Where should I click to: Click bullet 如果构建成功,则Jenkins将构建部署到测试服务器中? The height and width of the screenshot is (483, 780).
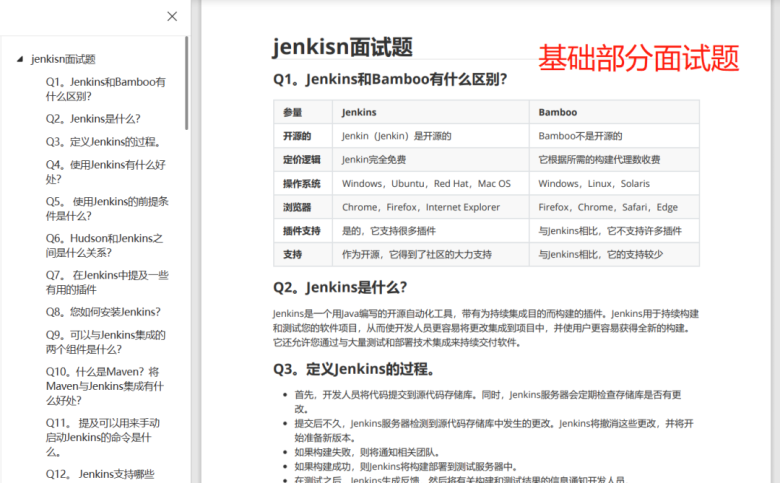406,467
